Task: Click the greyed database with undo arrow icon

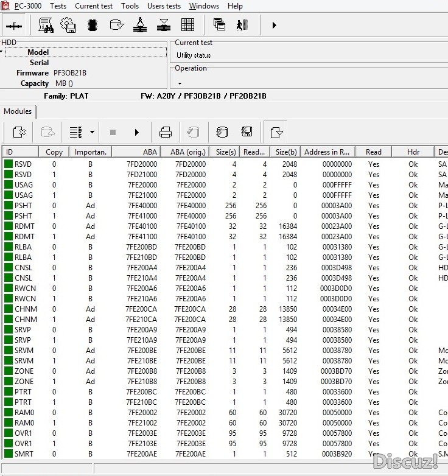Action: pyautogui.click(x=194, y=132)
